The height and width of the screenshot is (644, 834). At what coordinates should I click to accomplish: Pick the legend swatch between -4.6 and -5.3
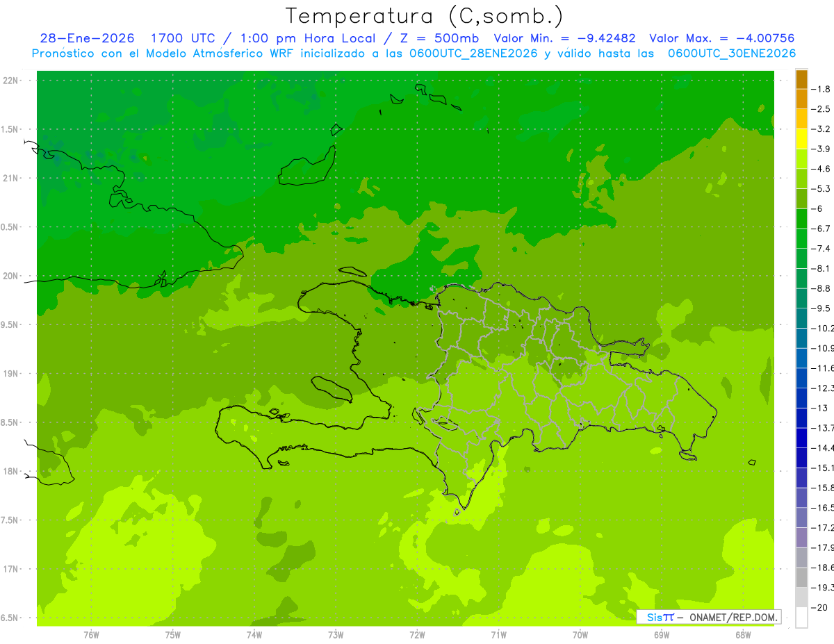[801, 179]
